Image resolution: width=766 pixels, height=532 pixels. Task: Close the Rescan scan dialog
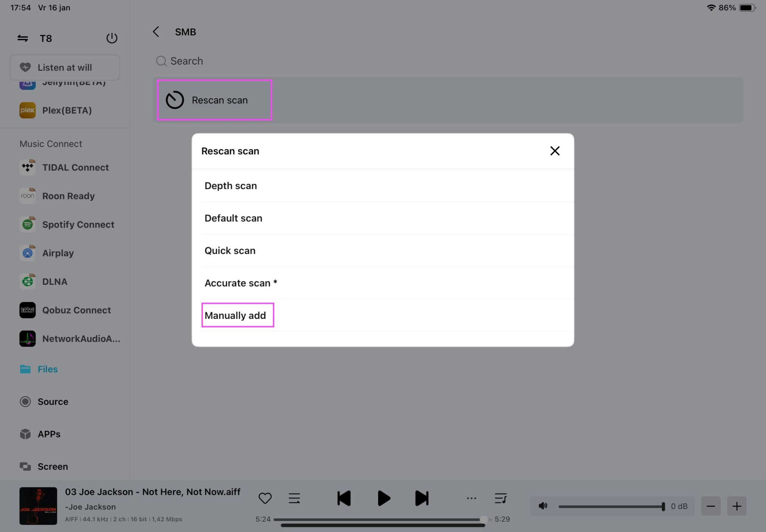click(555, 151)
